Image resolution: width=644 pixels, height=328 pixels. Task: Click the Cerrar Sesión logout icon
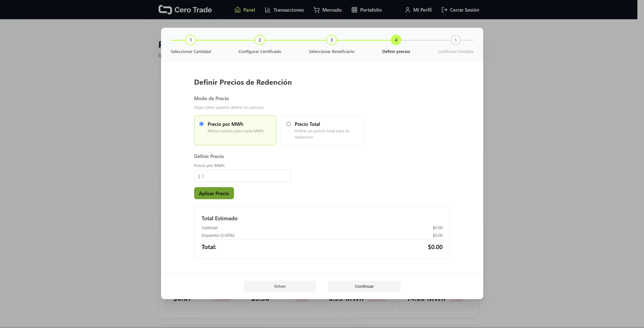coord(444,10)
